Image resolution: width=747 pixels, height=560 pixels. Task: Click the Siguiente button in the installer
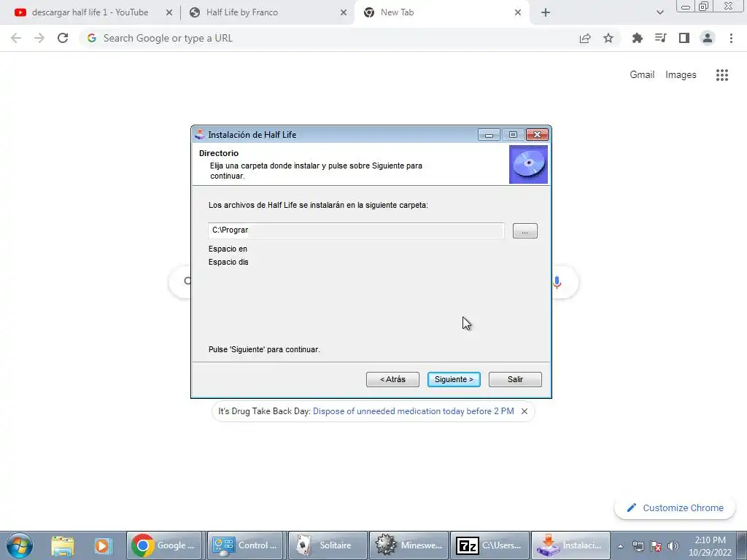454,379
